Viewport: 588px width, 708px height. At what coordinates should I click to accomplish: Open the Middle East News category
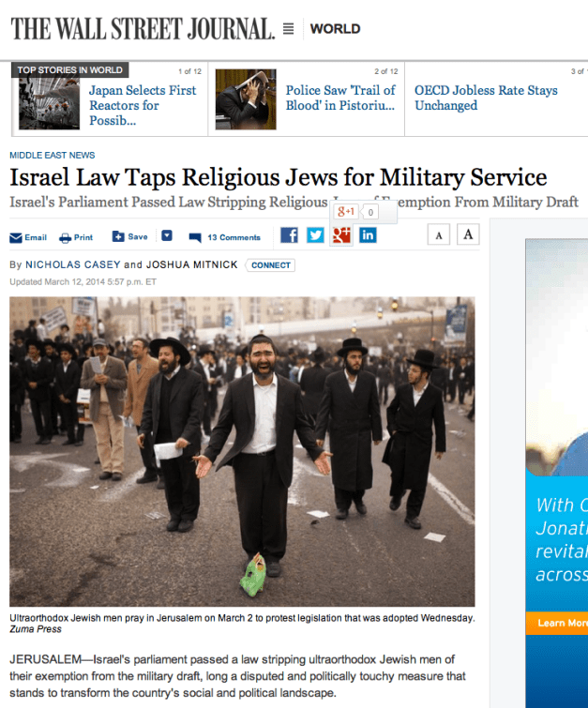53,156
